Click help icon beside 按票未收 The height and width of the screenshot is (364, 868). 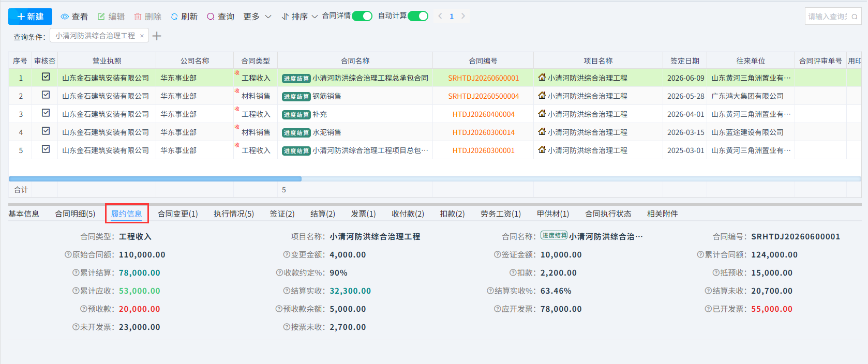[287, 327]
